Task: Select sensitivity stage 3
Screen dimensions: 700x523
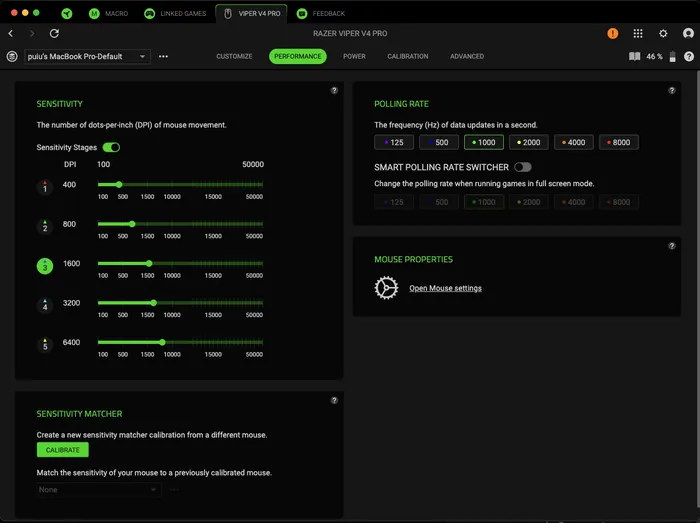Action: [x=45, y=266]
